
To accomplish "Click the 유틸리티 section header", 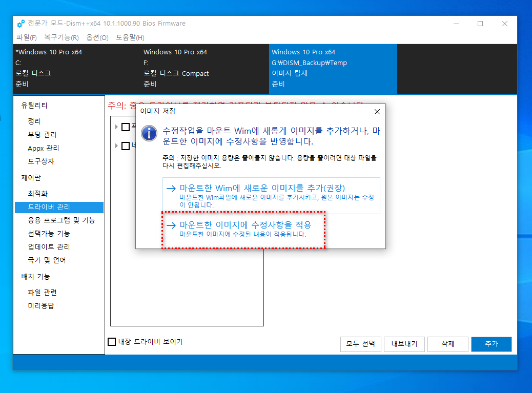I will (x=34, y=106).
